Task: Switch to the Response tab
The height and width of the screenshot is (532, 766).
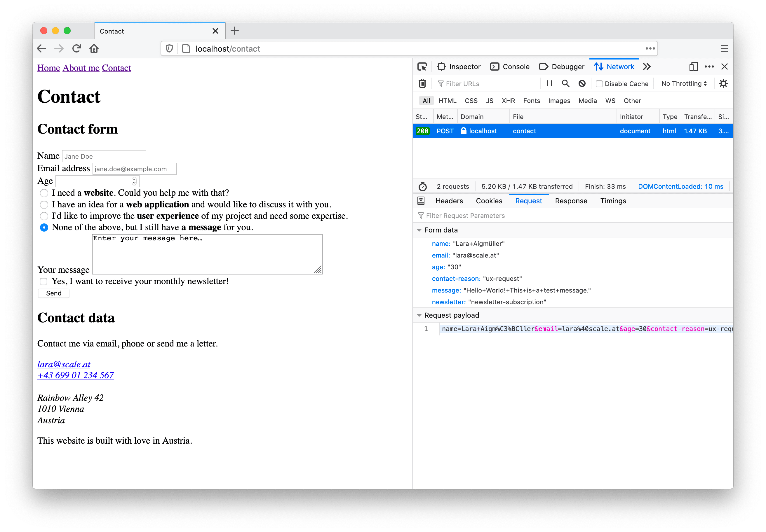Action: (571, 201)
